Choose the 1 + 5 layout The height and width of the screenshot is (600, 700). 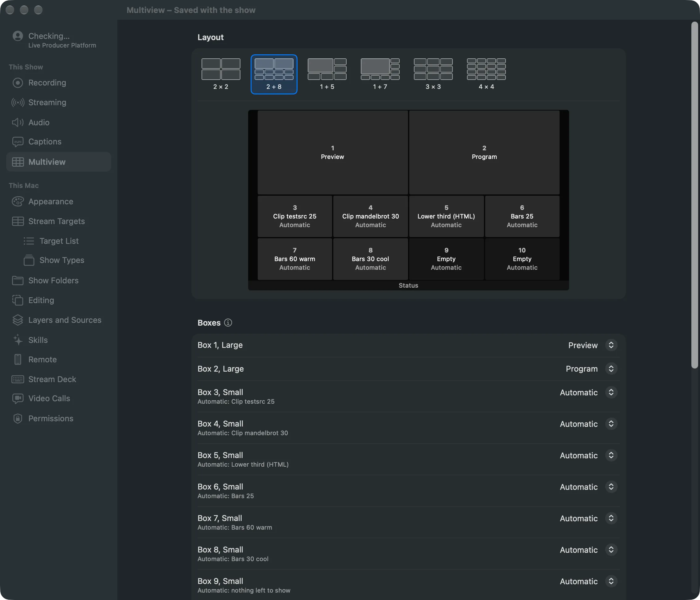pos(327,74)
